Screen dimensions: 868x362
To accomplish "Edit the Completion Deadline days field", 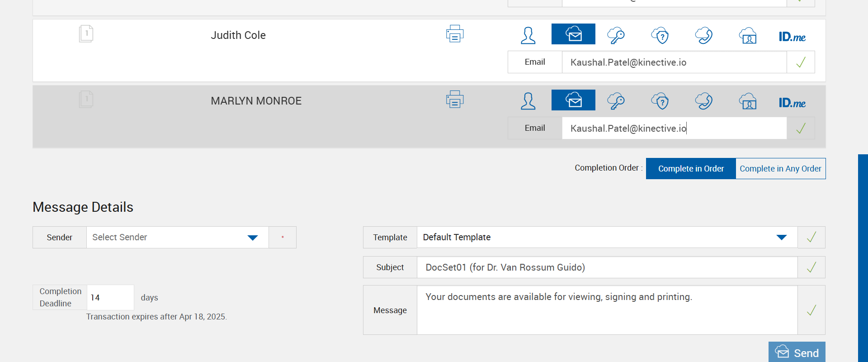I will [x=110, y=298].
